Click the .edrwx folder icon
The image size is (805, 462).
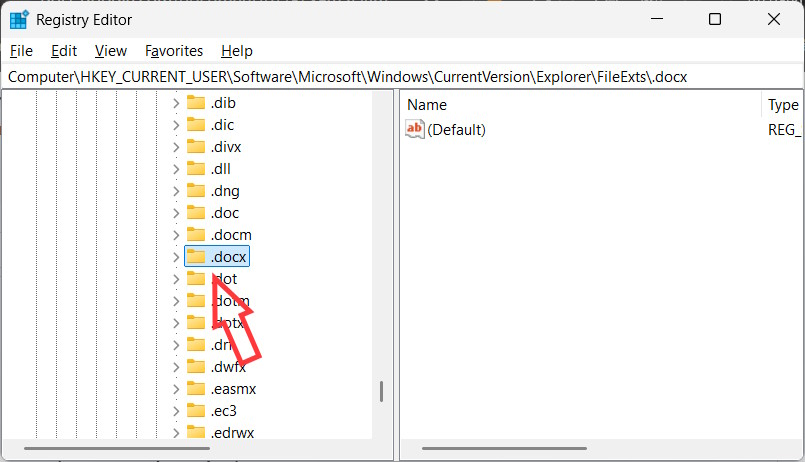(x=196, y=432)
